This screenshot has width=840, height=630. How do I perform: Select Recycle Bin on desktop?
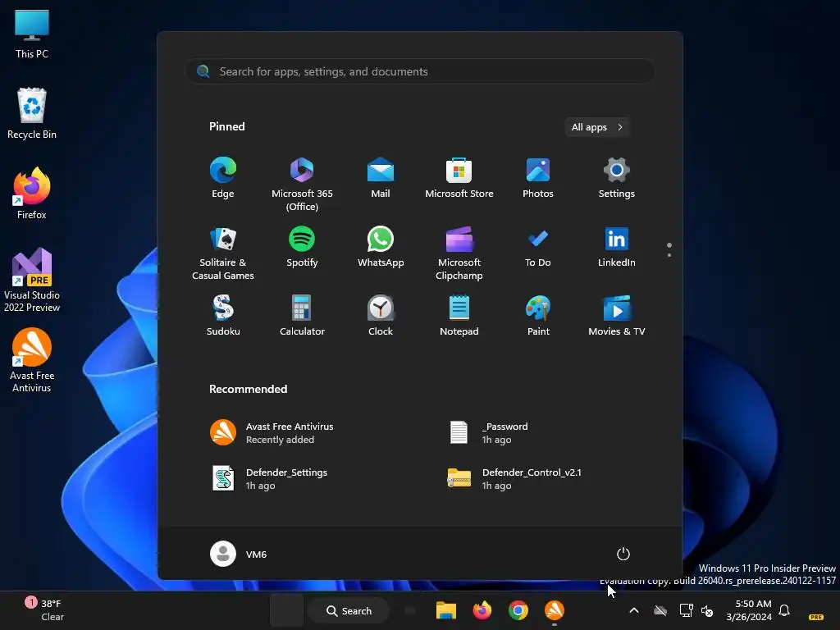32,113
